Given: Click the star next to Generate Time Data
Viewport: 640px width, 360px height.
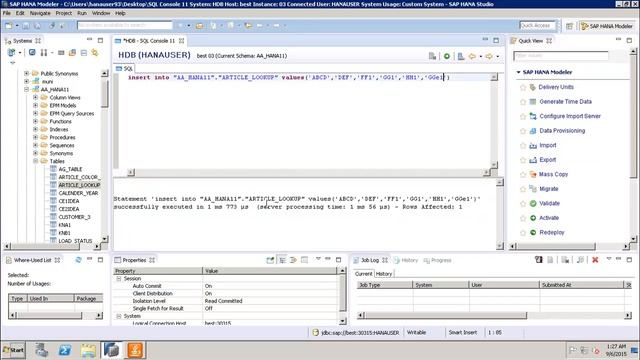Looking at the screenshot, I should click(523, 102).
